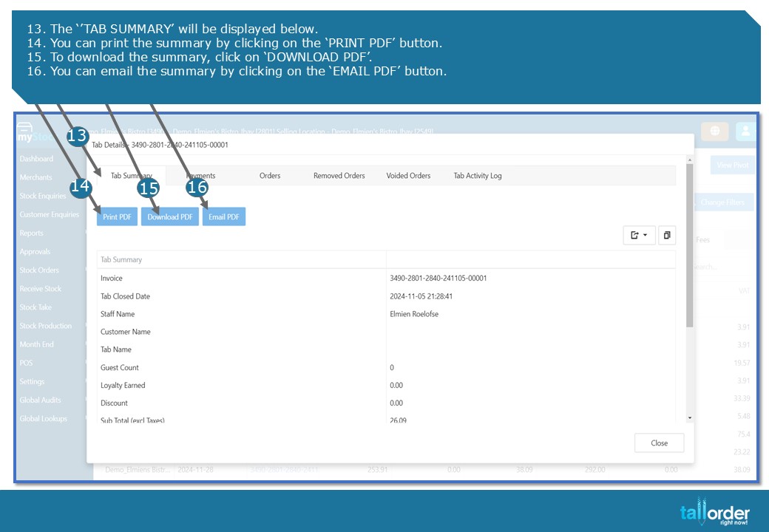Click the Email PDF button
This screenshot has width=769, height=532.
click(x=223, y=216)
